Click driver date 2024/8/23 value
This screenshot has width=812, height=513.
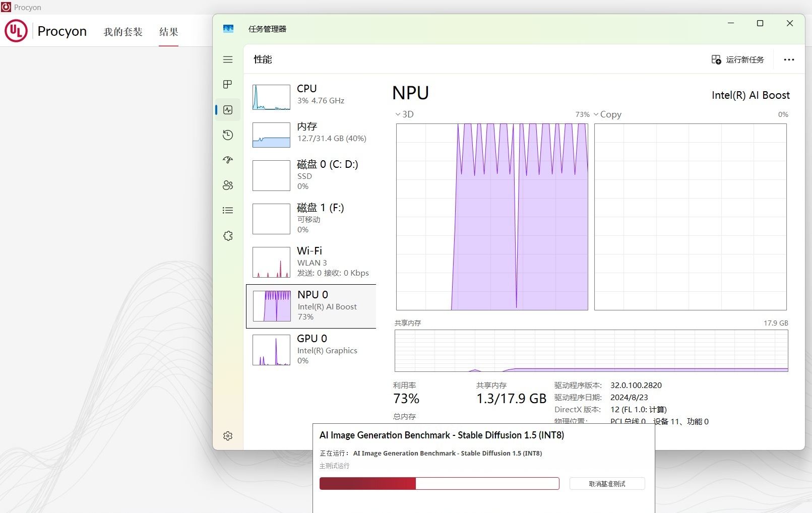click(x=629, y=397)
